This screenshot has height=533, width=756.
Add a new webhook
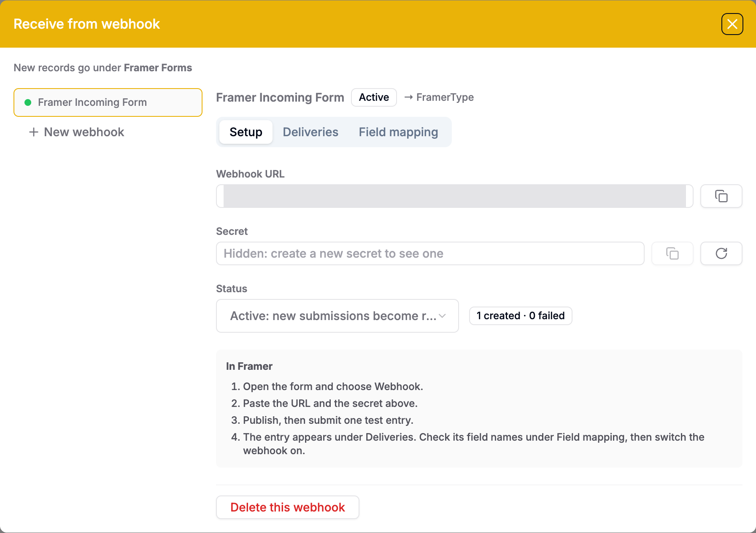tap(77, 132)
